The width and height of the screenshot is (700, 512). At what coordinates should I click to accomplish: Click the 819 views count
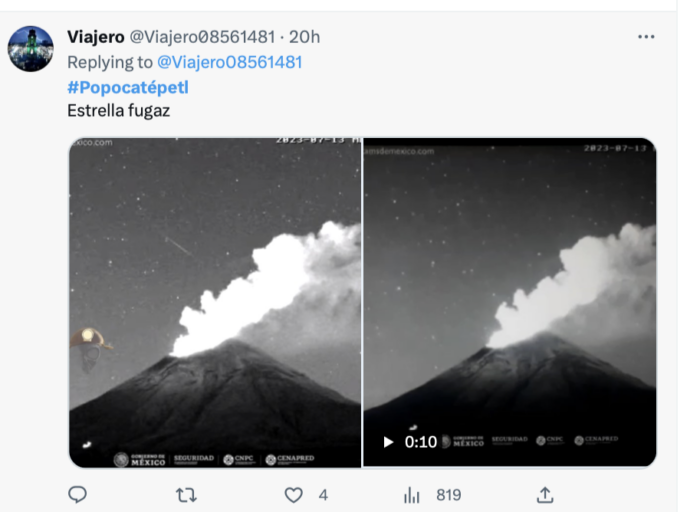coord(448,494)
